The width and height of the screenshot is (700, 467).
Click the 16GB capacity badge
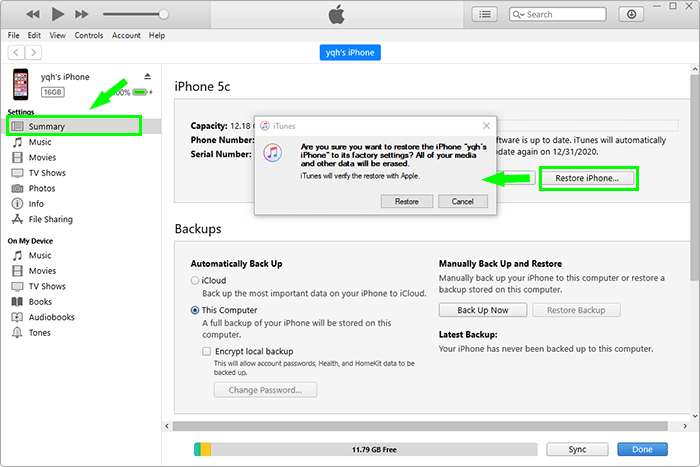coord(53,92)
